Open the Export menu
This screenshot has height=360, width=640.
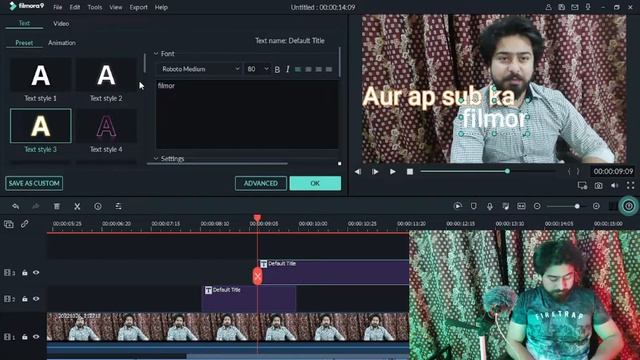tap(138, 7)
